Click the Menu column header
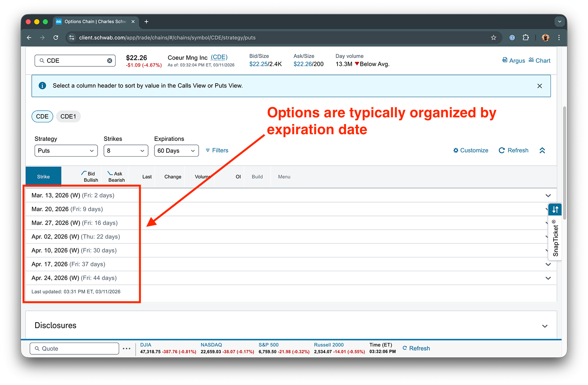The height and width of the screenshot is (385, 588). click(284, 177)
